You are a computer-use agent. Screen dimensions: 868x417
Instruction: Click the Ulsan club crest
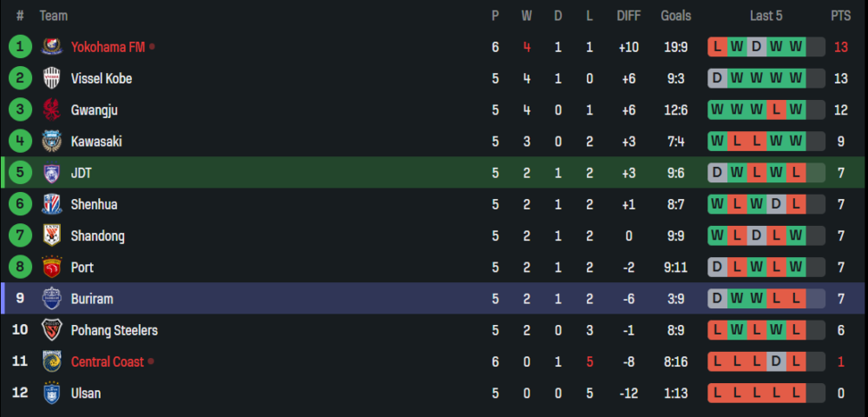point(50,393)
